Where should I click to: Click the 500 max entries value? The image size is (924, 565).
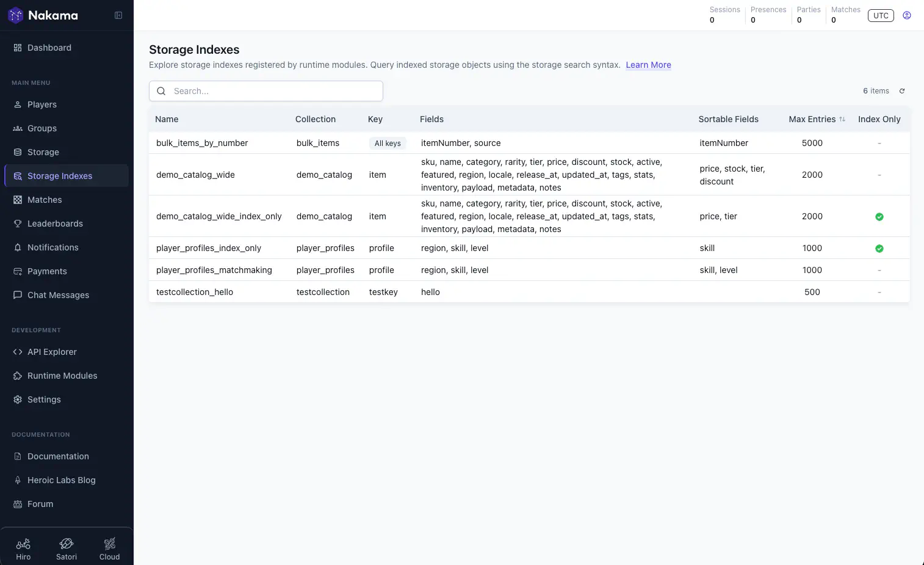tap(812, 292)
